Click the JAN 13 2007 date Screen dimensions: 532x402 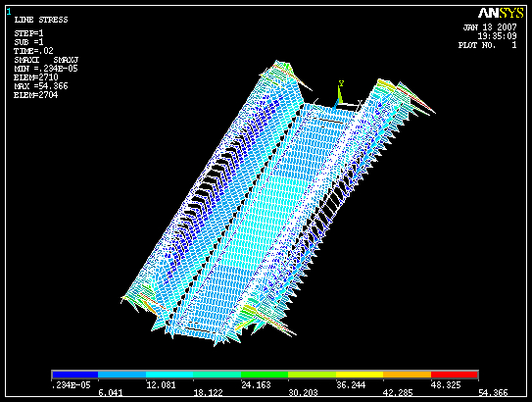pos(490,27)
